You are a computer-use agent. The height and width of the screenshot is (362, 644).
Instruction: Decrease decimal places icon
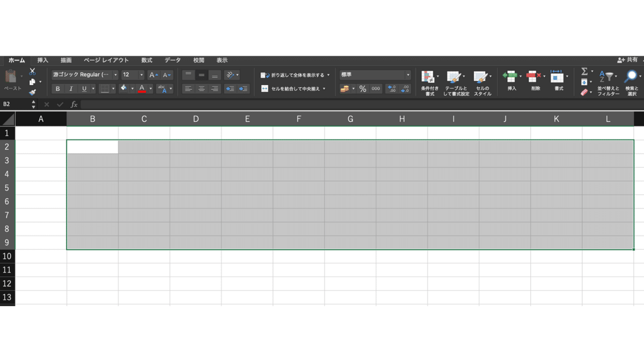point(405,88)
